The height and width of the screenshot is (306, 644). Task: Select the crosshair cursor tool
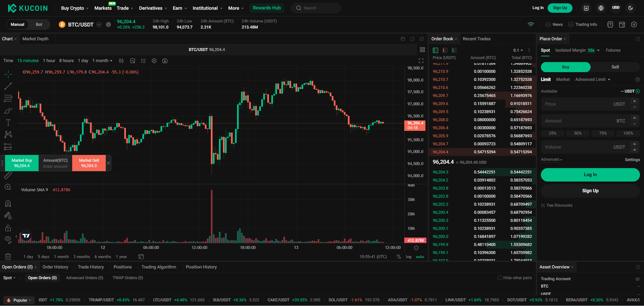[x=8, y=74]
